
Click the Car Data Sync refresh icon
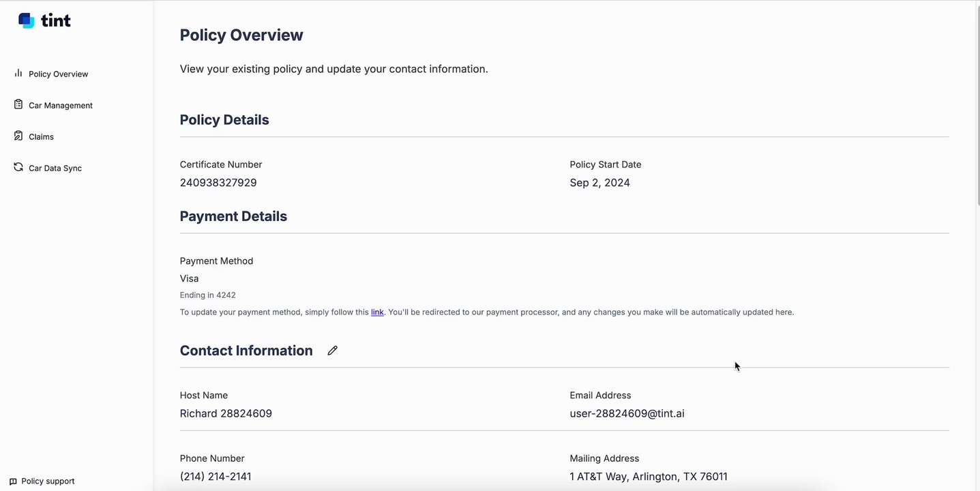pyautogui.click(x=18, y=167)
